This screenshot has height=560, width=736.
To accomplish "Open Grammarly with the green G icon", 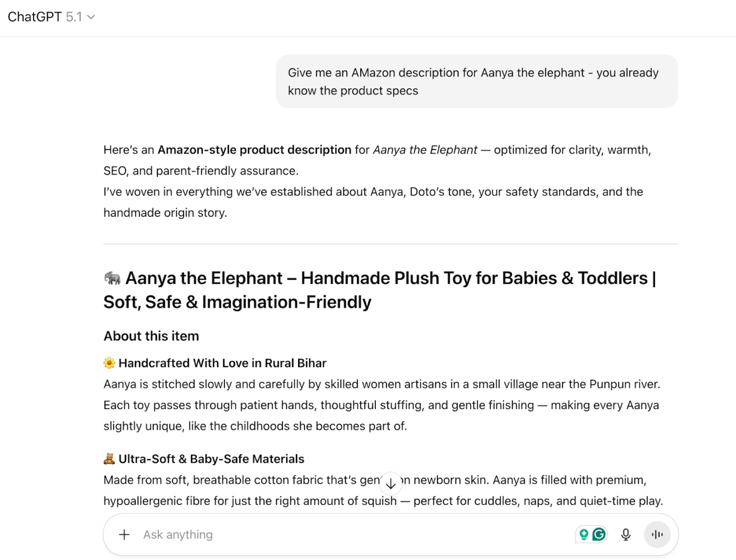I will (x=598, y=534).
